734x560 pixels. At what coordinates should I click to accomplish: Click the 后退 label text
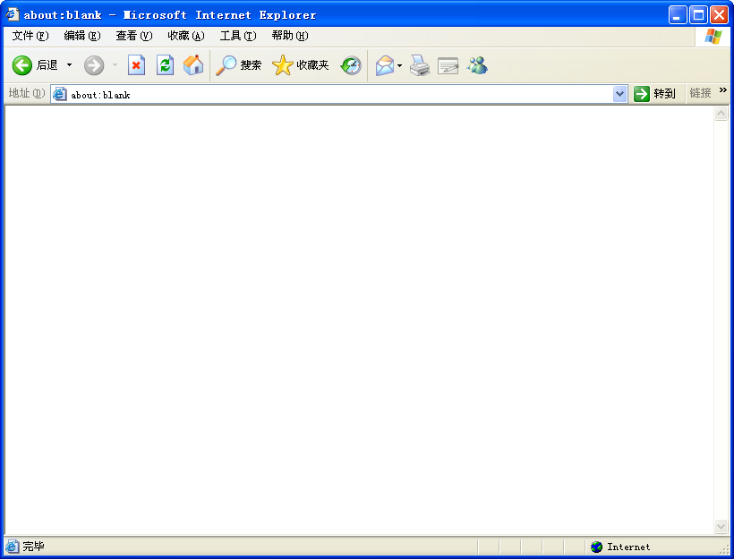point(47,65)
